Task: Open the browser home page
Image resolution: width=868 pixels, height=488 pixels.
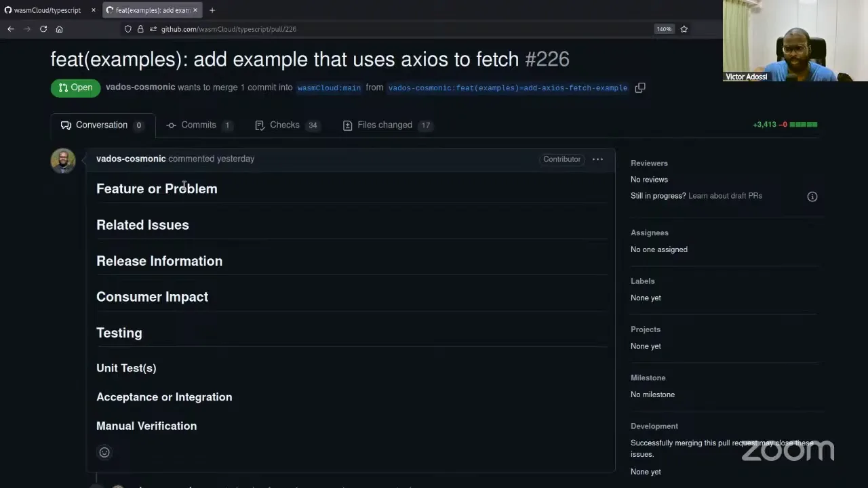Action: 60,29
